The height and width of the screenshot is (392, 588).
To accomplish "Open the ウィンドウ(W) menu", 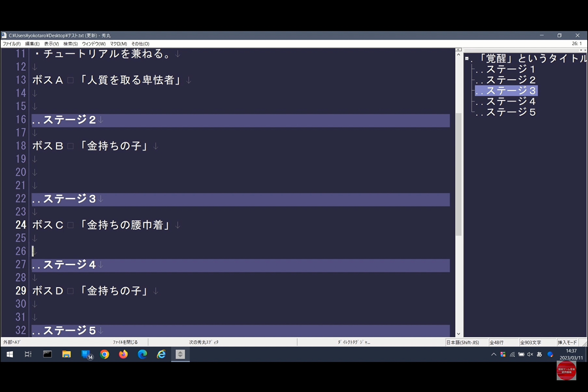I will click(94, 44).
